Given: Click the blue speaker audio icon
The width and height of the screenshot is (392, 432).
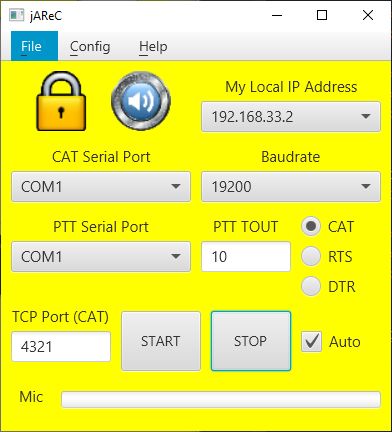Looking at the screenshot, I should [141, 101].
